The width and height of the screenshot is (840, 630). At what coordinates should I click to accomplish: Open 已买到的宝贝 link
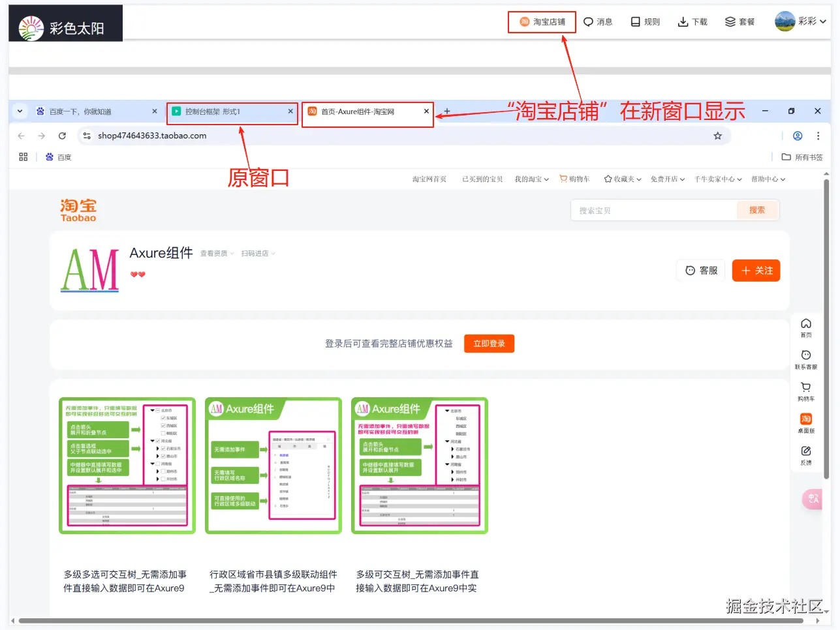[x=482, y=179]
